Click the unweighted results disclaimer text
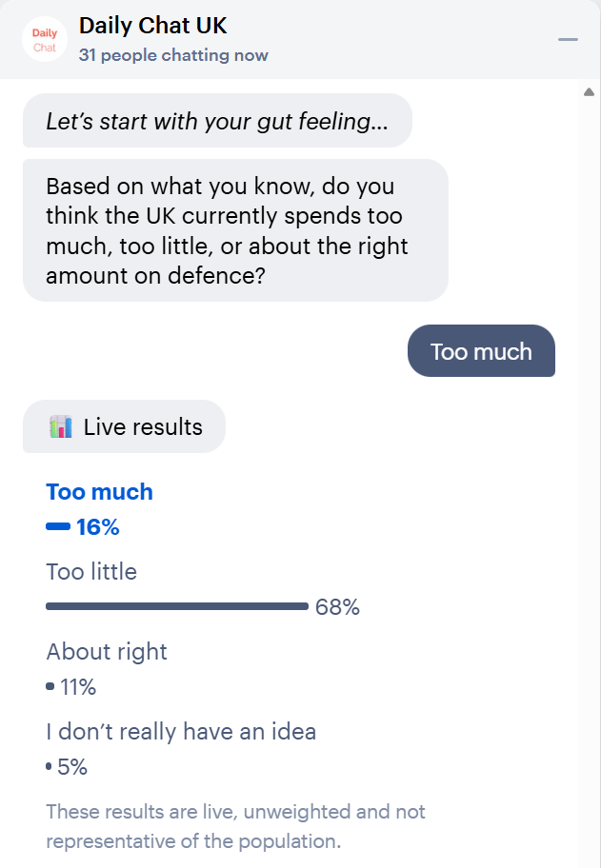 point(235,826)
